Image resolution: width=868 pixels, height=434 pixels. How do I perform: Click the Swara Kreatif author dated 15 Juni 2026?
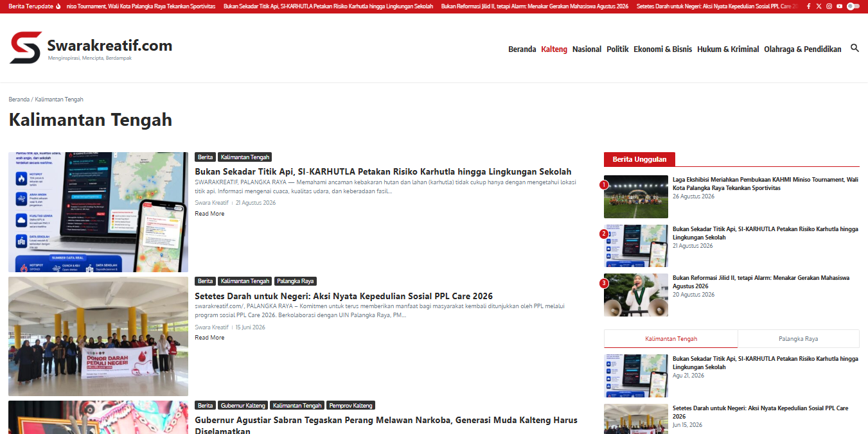coord(211,327)
